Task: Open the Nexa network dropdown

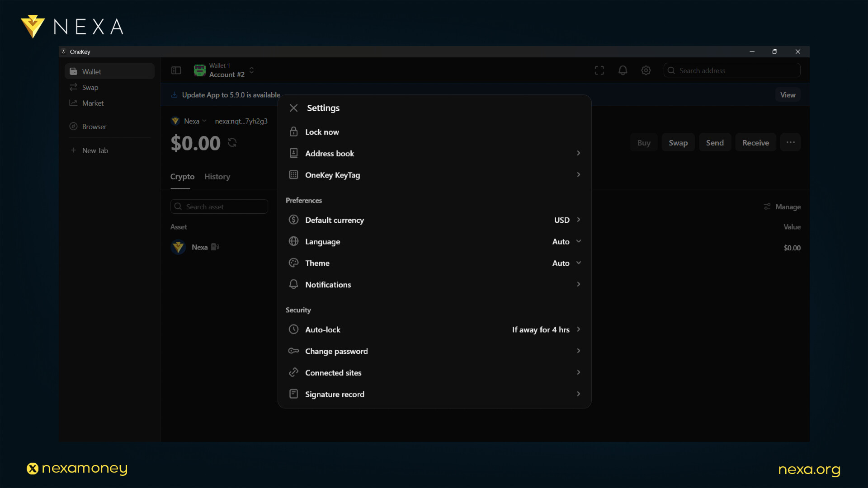Action: click(x=189, y=121)
